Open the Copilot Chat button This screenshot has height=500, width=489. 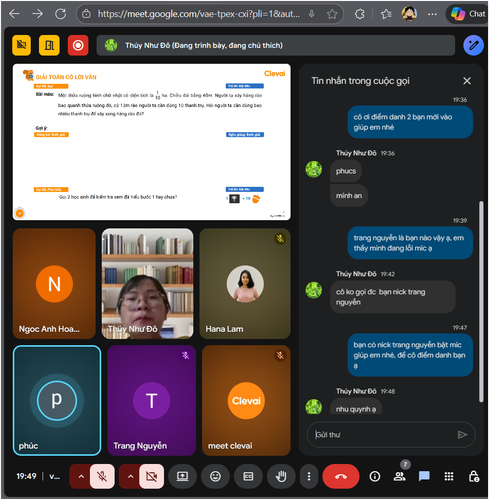coord(467,14)
